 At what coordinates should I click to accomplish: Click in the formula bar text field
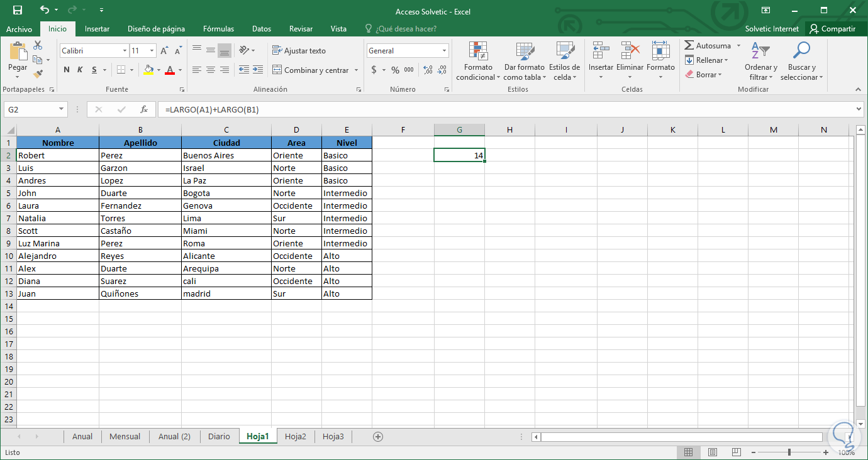click(503, 109)
